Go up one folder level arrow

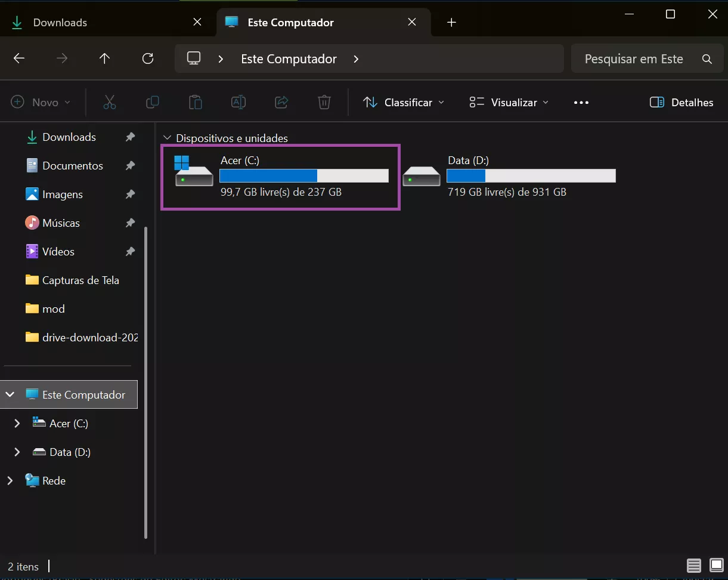105,58
